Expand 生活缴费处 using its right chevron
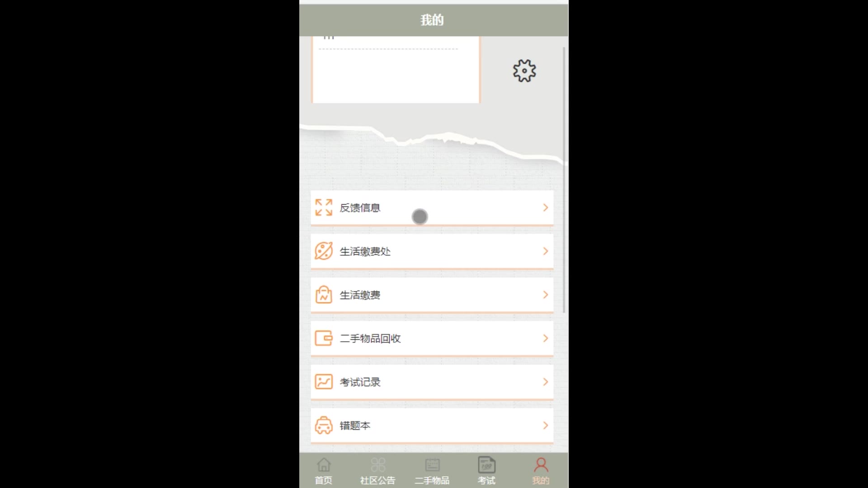 point(546,251)
